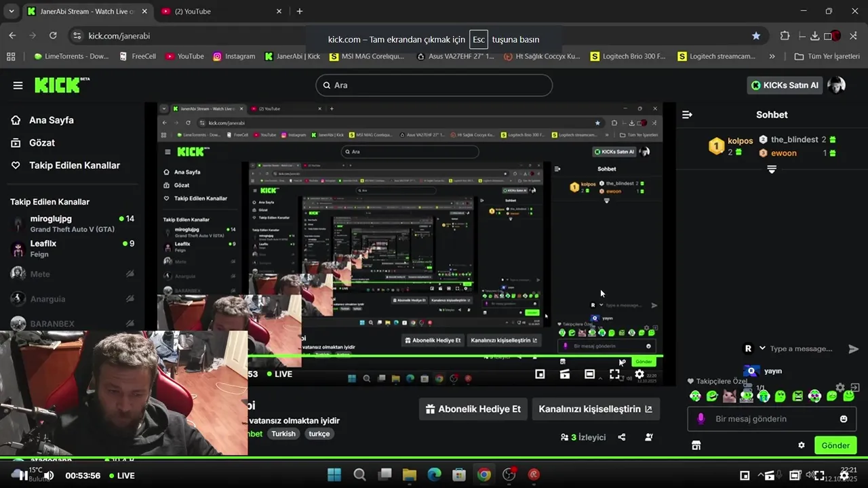This screenshot has width=868, height=488.
Task: Pause the live stream
Action: tap(23, 476)
